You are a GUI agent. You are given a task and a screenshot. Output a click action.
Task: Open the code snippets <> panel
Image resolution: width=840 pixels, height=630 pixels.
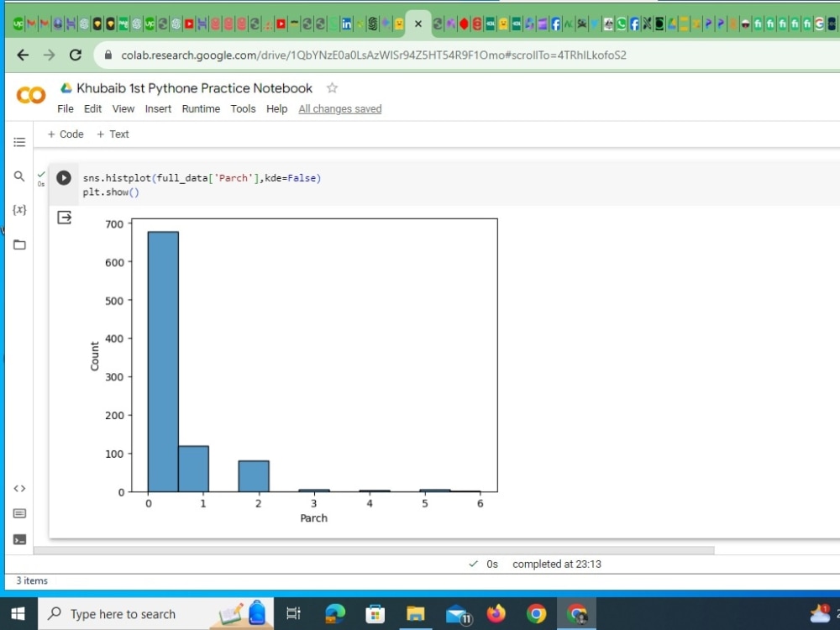click(19, 487)
